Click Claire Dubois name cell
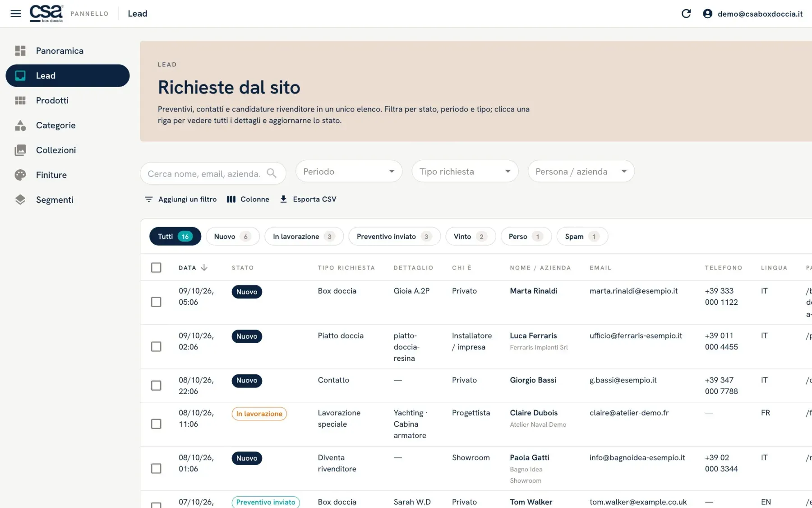812x508 pixels. pos(534,413)
